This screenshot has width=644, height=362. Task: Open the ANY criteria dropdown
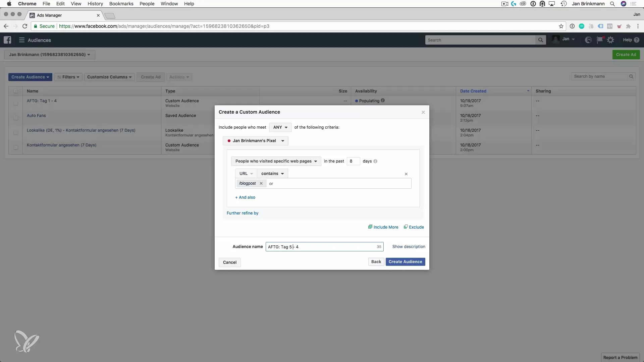(280, 127)
